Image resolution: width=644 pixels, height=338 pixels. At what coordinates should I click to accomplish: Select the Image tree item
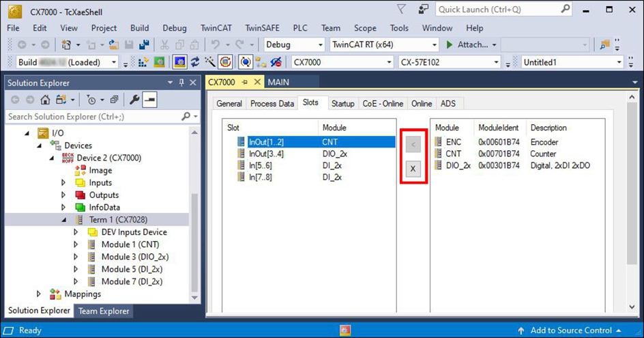(x=100, y=170)
